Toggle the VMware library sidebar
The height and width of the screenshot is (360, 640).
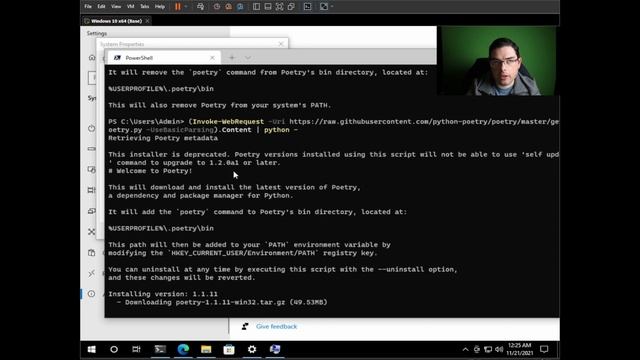[256, 7]
